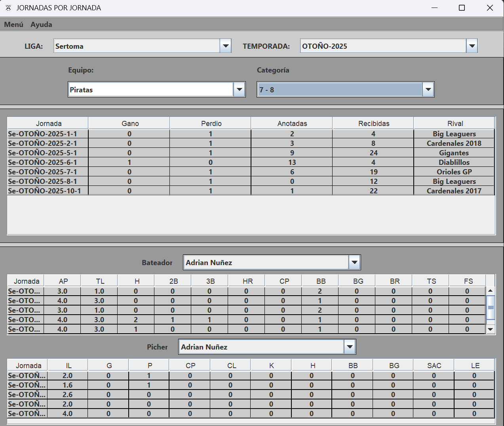504x426 pixels.
Task: Expand the LIGA dropdown showing Sertoma
Action: click(x=225, y=46)
